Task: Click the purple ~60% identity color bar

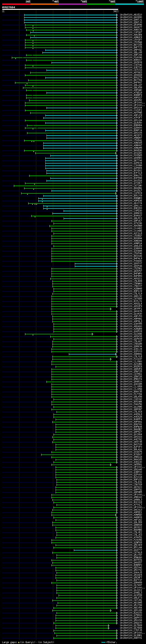Action: (x=73, y=4)
